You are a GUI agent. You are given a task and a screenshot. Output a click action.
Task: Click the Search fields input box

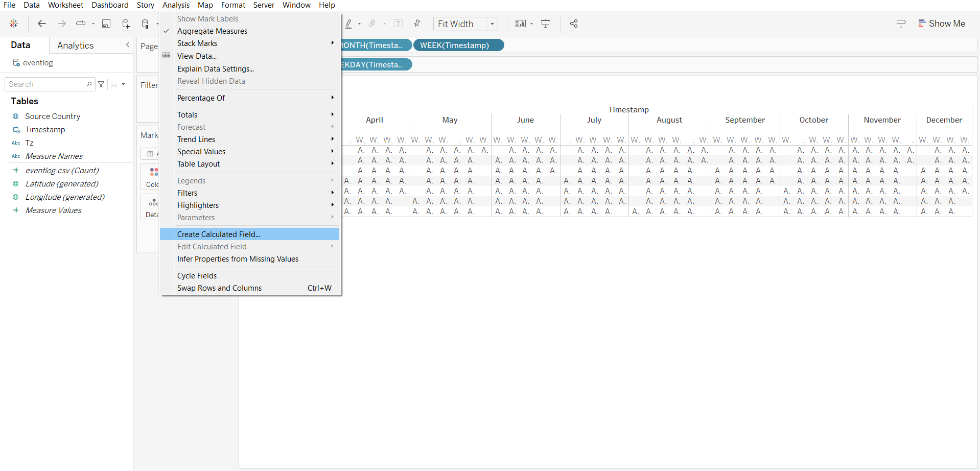tap(46, 84)
